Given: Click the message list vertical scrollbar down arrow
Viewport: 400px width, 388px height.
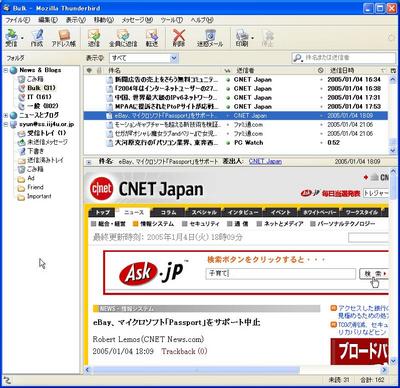Looking at the screenshot, I should (x=392, y=150).
